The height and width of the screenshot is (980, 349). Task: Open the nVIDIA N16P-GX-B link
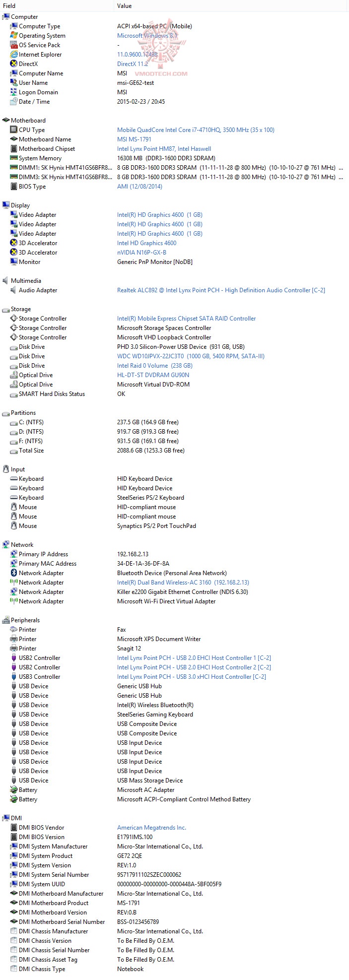point(141,253)
